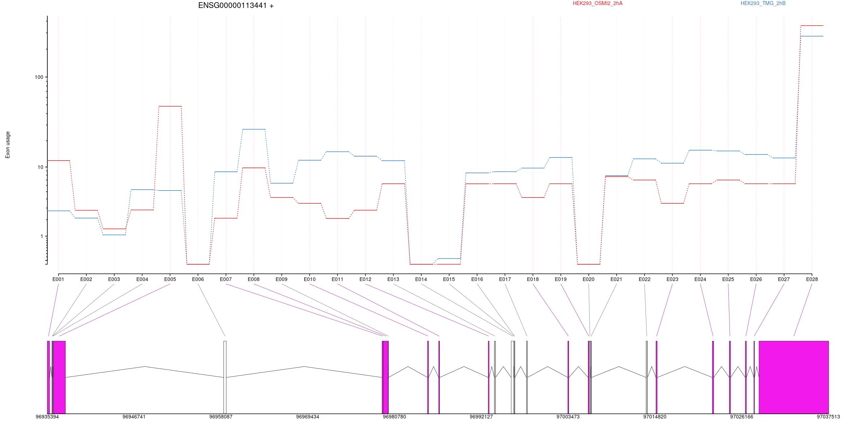
Task: Select the HEK293_OSMI2_2hA legend label
Action: 597,3
